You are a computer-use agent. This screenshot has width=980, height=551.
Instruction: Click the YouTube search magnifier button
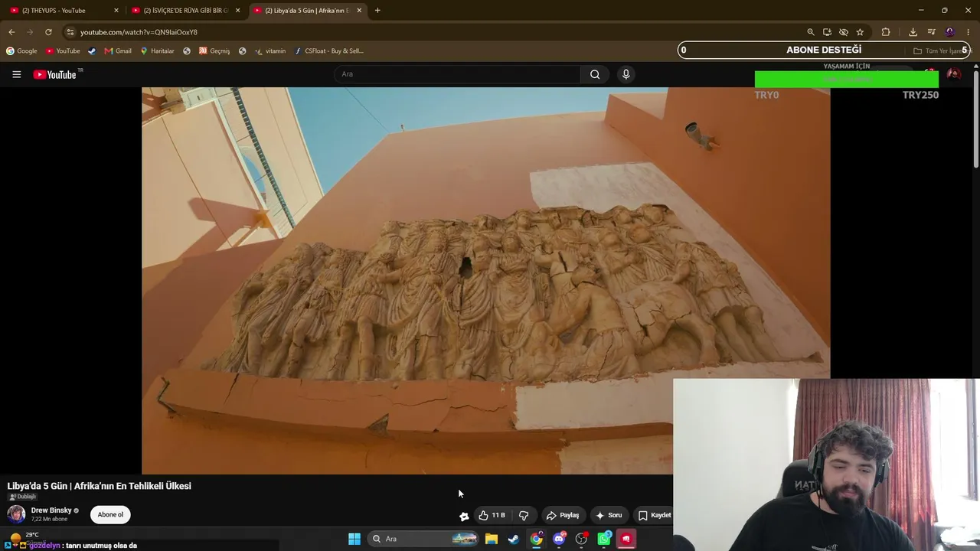coord(595,74)
